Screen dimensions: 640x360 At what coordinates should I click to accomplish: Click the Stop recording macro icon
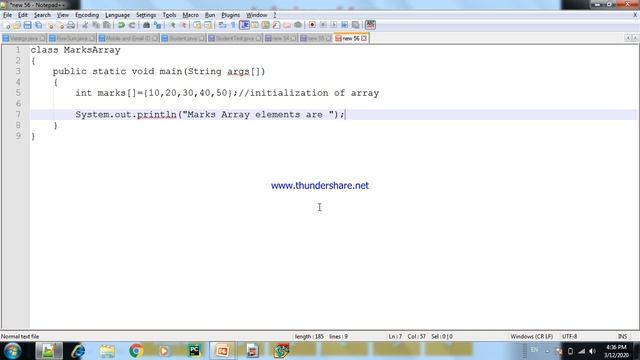click(323, 25)
